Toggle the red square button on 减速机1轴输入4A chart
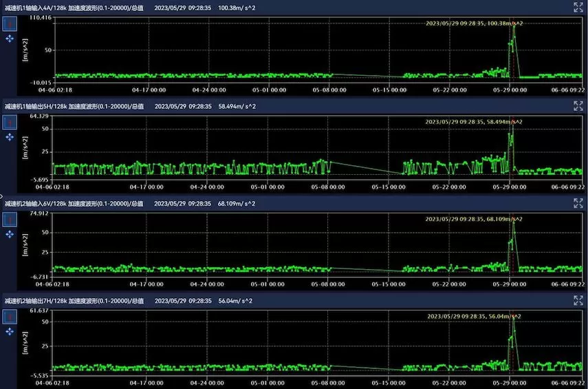Screen dimensions: 588x389 click(x=10, y=23)
